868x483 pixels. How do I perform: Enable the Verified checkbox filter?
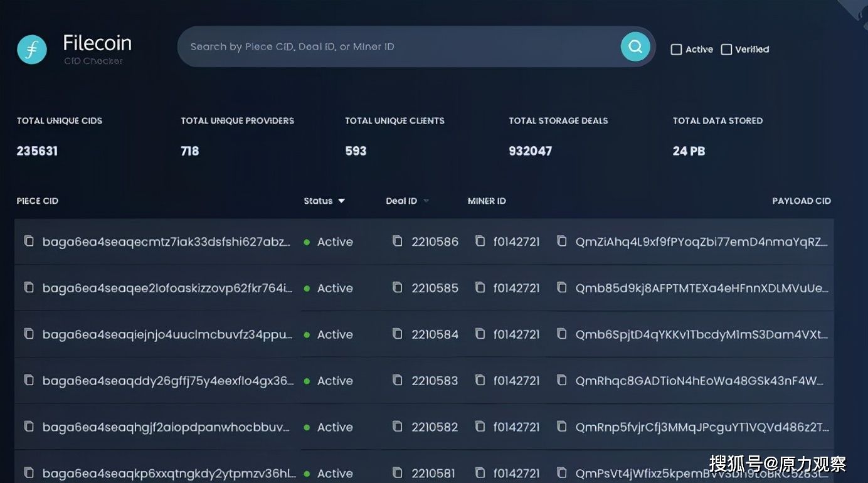point(726,50)
